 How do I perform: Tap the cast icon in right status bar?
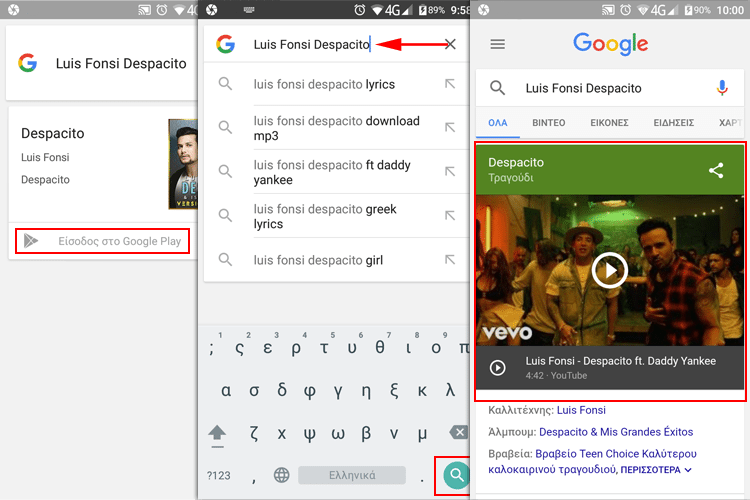point(608,10)
